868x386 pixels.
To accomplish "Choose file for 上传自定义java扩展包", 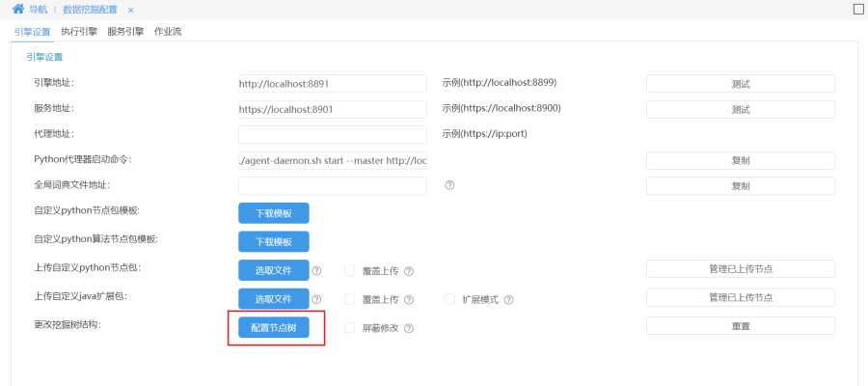I will (x=274, y=299).
